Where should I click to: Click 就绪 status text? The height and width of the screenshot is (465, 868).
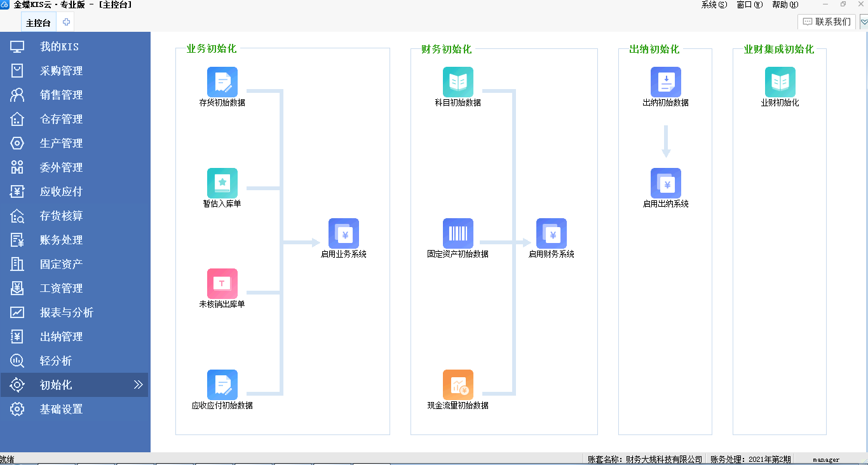pyautogui.click(x=7, y=459)
